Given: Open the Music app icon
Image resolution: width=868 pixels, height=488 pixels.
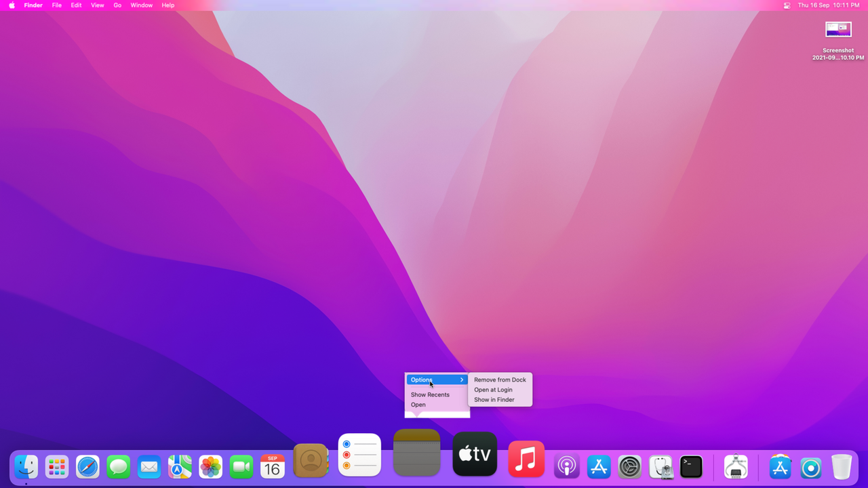Looking at the screenshot, I should click(x=526, y=459).
